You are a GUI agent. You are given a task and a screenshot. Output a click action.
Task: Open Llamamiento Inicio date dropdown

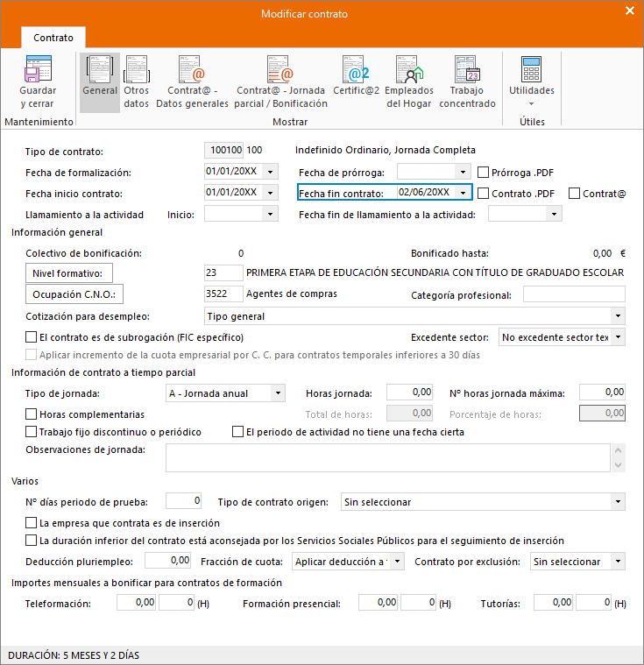point(270,214)
